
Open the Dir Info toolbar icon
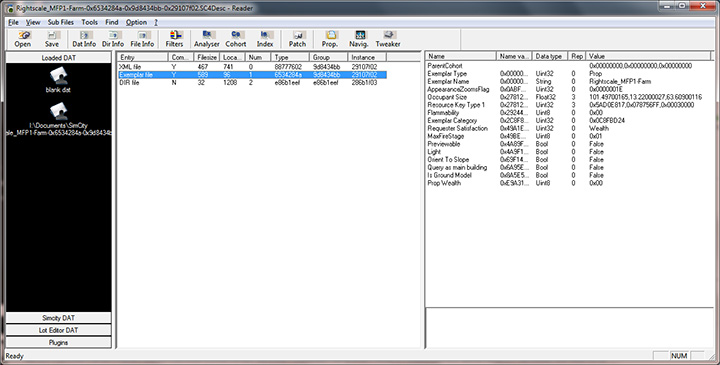[x=113, y=39]
